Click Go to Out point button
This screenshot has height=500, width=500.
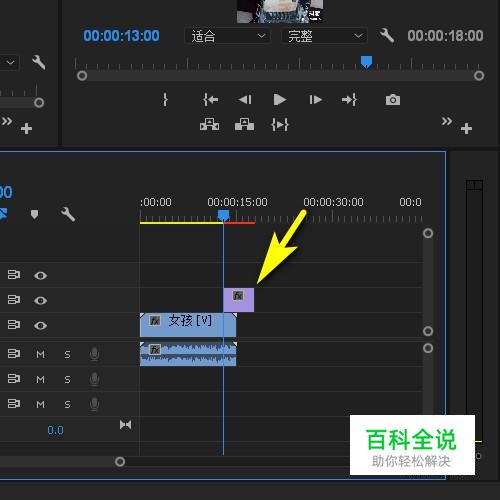(349, 100)
